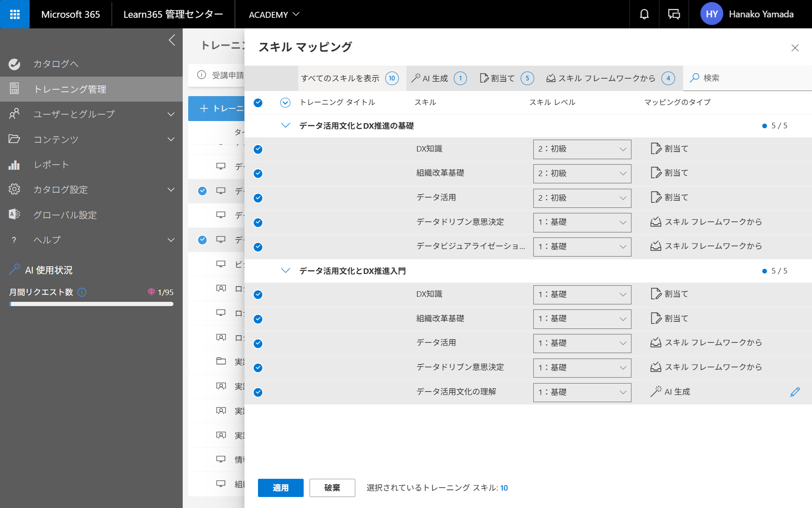This screenshot has width=812, height=508.
Task: Toggle the collapse-all chevron in header
Action: pyautogui.click(x=285, y=102)
